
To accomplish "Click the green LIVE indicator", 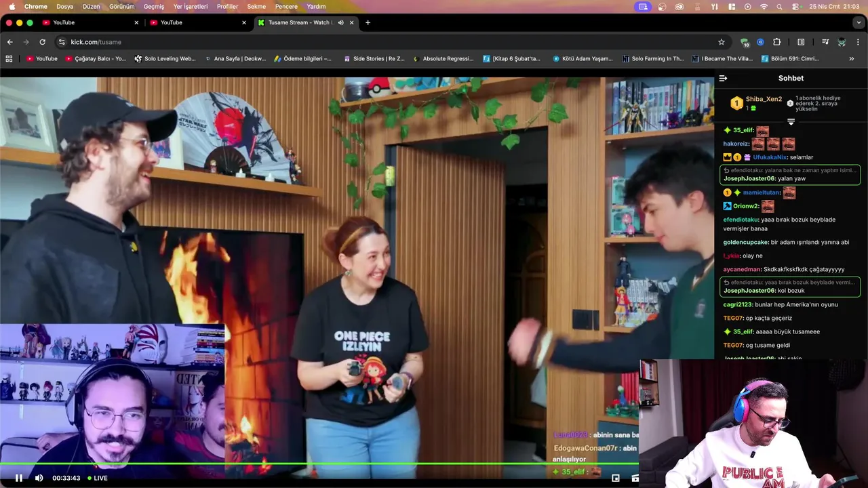I will coord(98,478).
